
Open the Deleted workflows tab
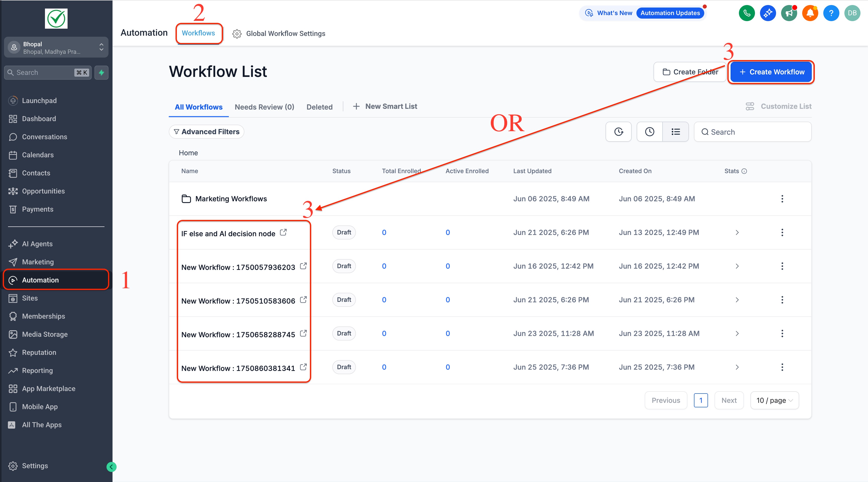point(319,107)
